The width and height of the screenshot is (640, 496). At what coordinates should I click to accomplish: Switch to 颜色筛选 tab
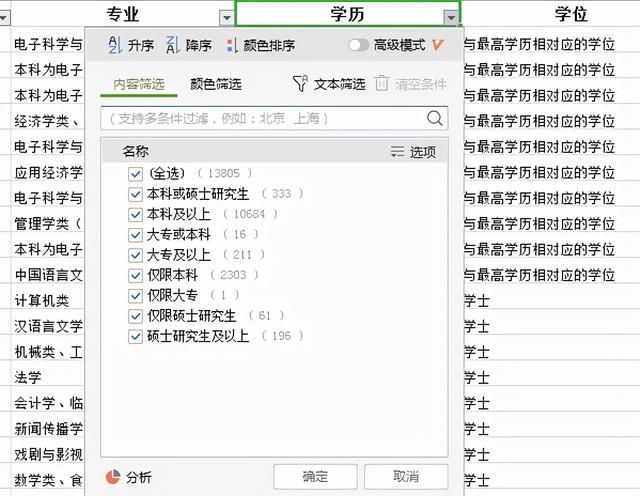pyautogui.click(x=216, y=84)
